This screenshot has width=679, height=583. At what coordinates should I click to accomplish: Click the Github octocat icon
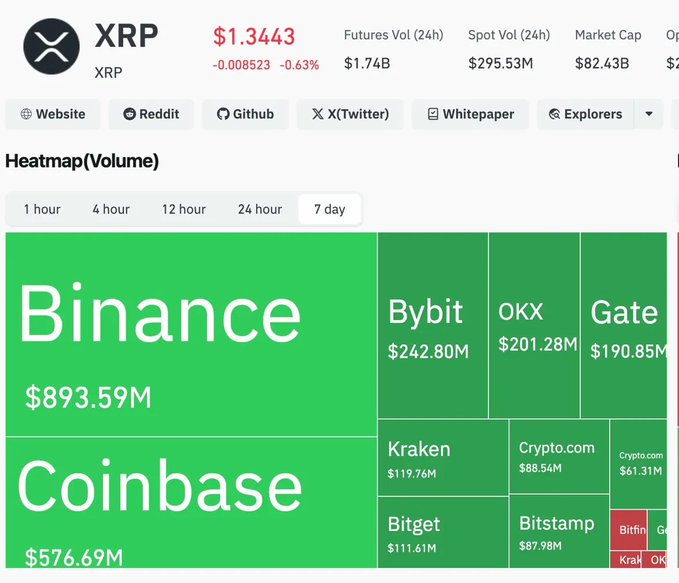tap(223, 114)
